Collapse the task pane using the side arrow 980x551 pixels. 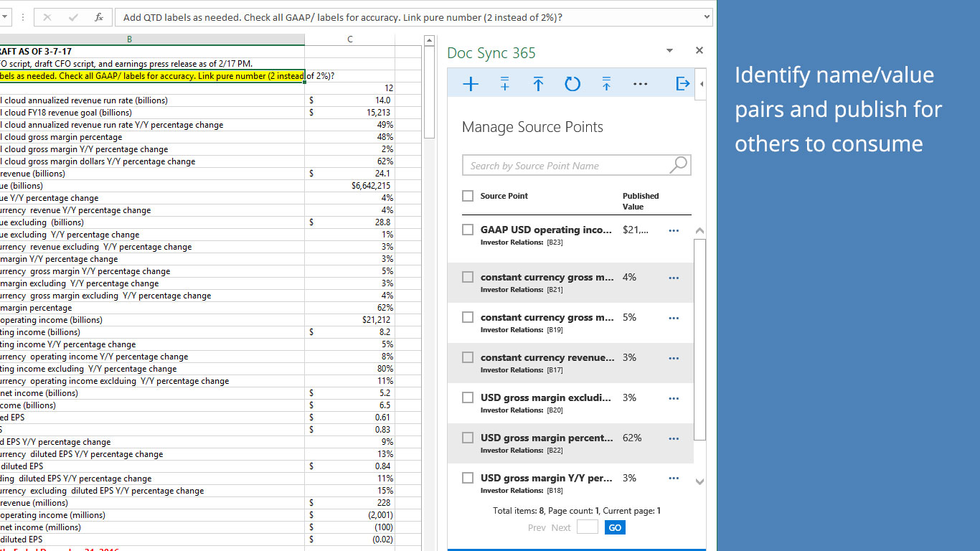[702, 85]
